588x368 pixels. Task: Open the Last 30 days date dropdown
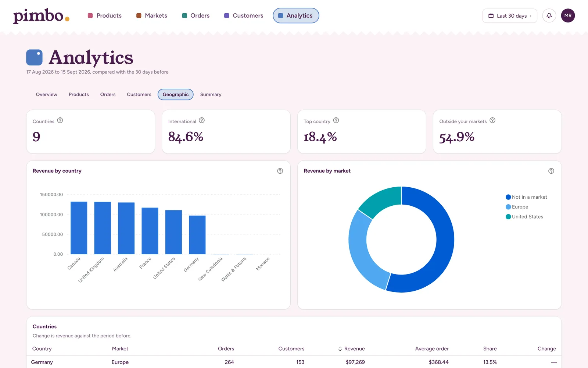[510, 16]
